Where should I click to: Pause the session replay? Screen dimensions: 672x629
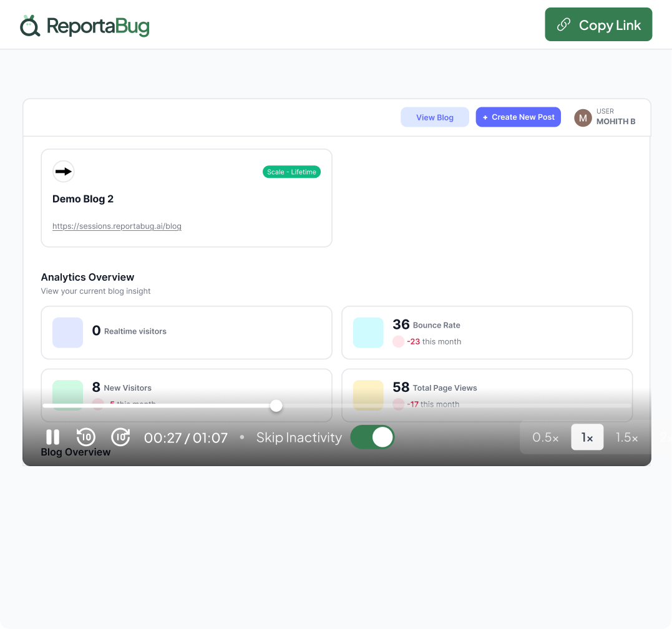(x=53, y=437)
